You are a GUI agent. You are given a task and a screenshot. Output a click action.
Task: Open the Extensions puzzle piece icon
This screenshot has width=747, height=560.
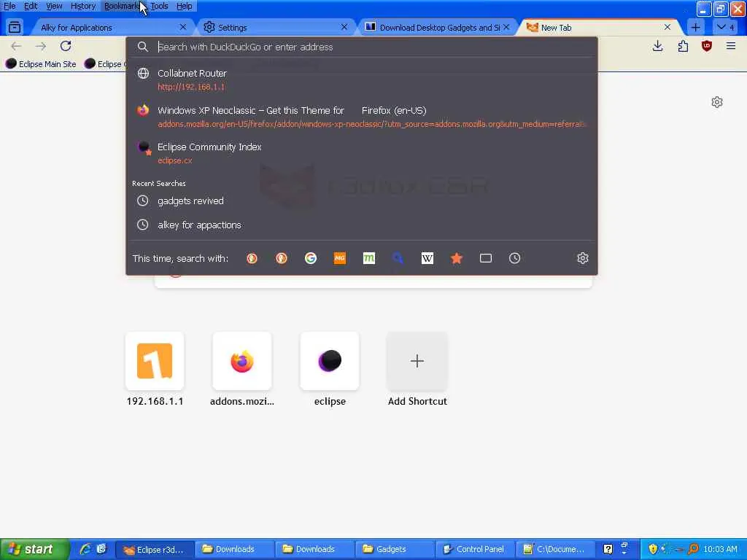click(x=683, y=46)
